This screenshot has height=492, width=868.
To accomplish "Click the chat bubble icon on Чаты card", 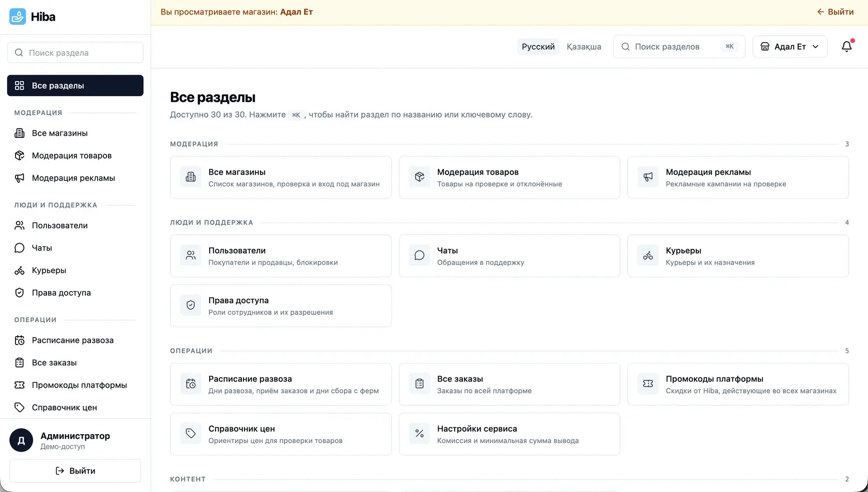I will (x=420, y=256).
